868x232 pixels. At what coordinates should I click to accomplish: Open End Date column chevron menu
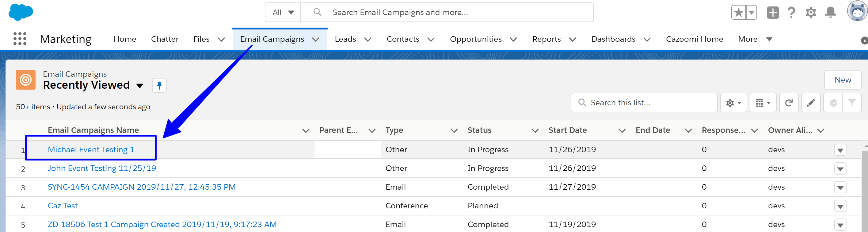pyautogui.click(x=688, y=130)
